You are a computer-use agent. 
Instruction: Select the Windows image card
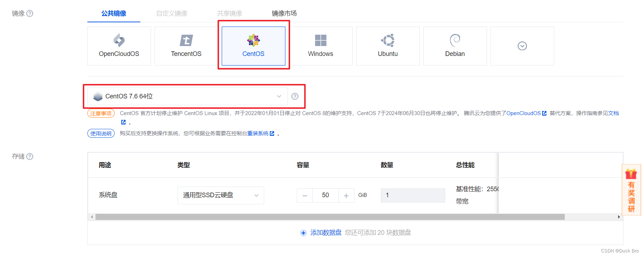(321, 46)
